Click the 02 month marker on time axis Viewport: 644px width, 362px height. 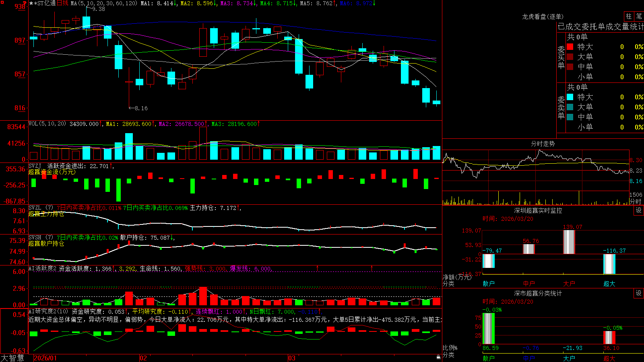pyautogui.click(x=143, y=358)
